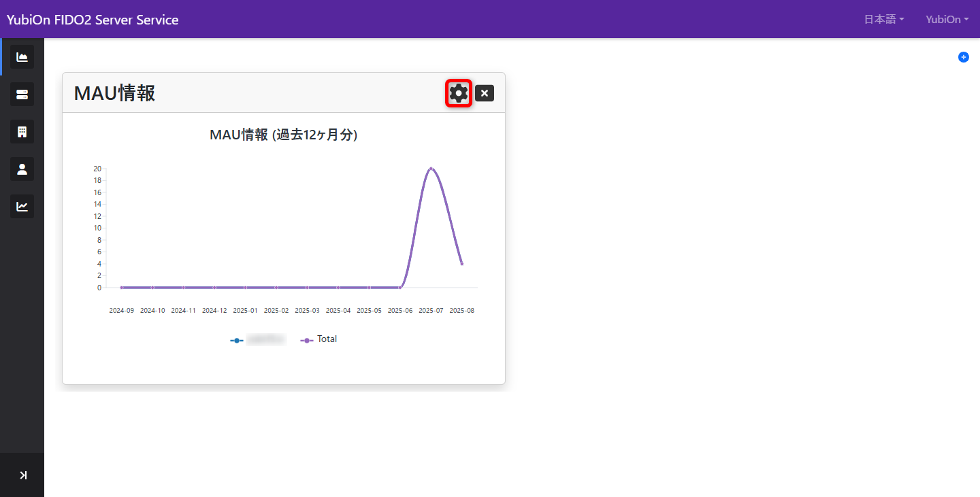This screenshot has width=980, height=497.
Task: Open the 日本語 language dropdown
Action: [x=884, y=20]
